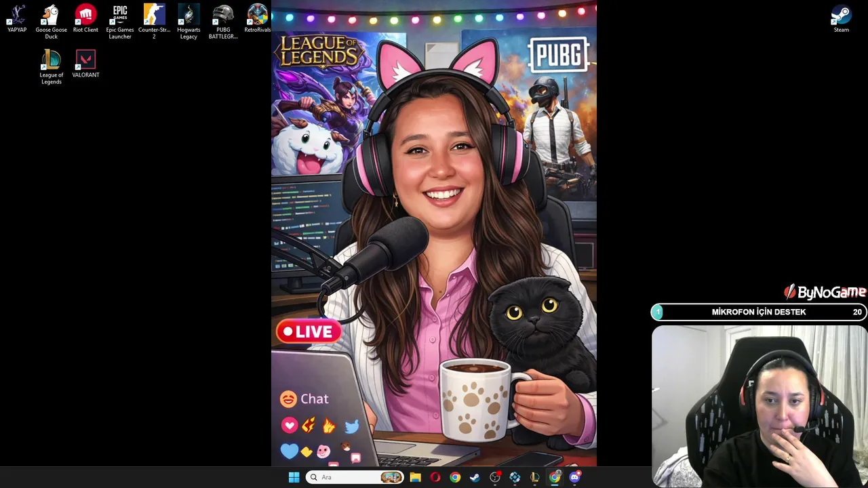The image size is (868, 488).
Task: Launch the VALORANT desktop shortcut
Action: [85, 64]
